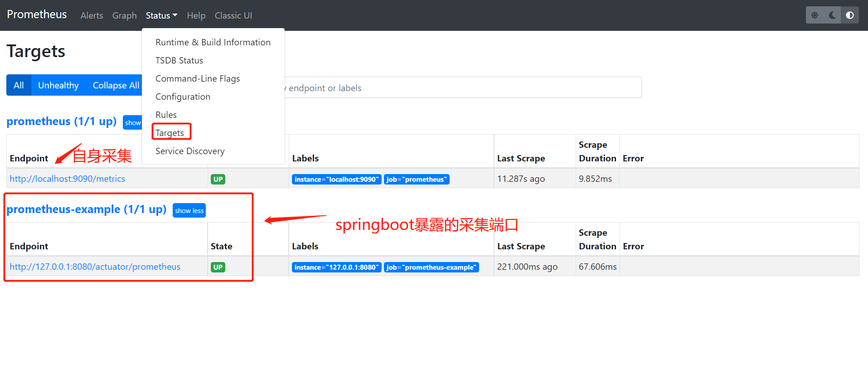
Task: Switch to dark theme moon icon
Action: point(832,15)
